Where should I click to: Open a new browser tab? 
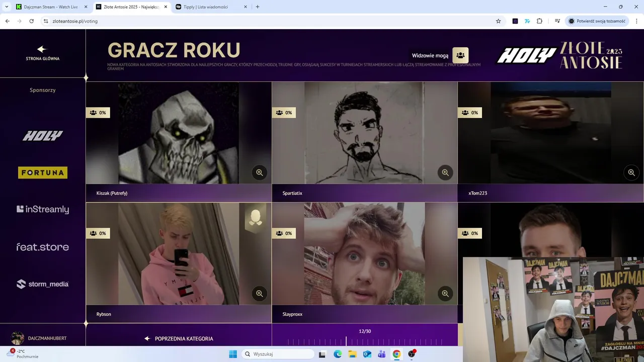click(258, 7)
